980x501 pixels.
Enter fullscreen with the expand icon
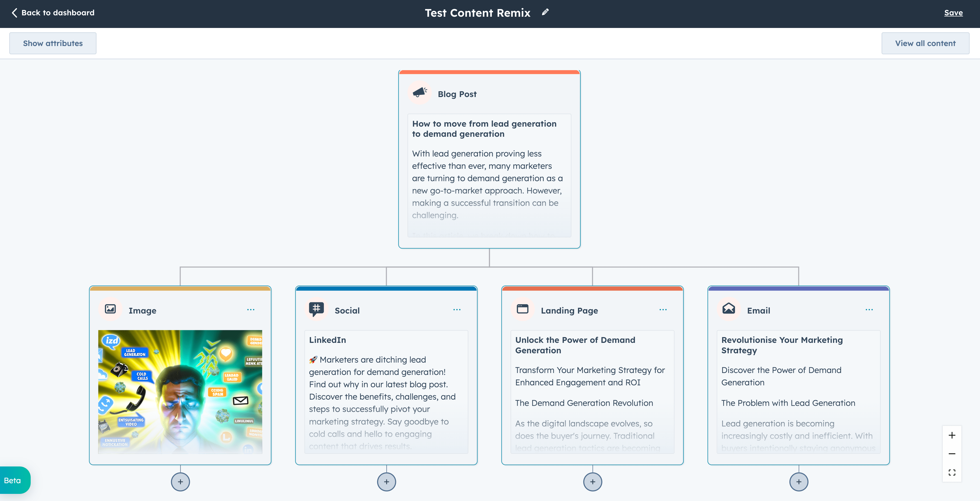[952, 472]
